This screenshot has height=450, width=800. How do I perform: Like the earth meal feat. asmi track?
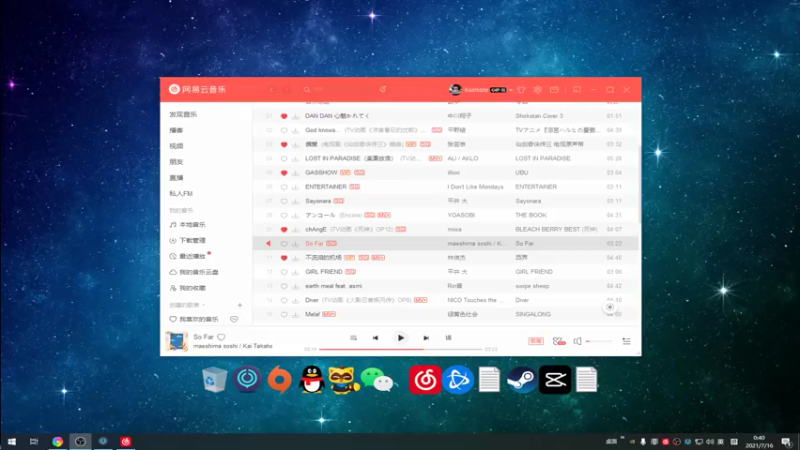click(284, 287)
